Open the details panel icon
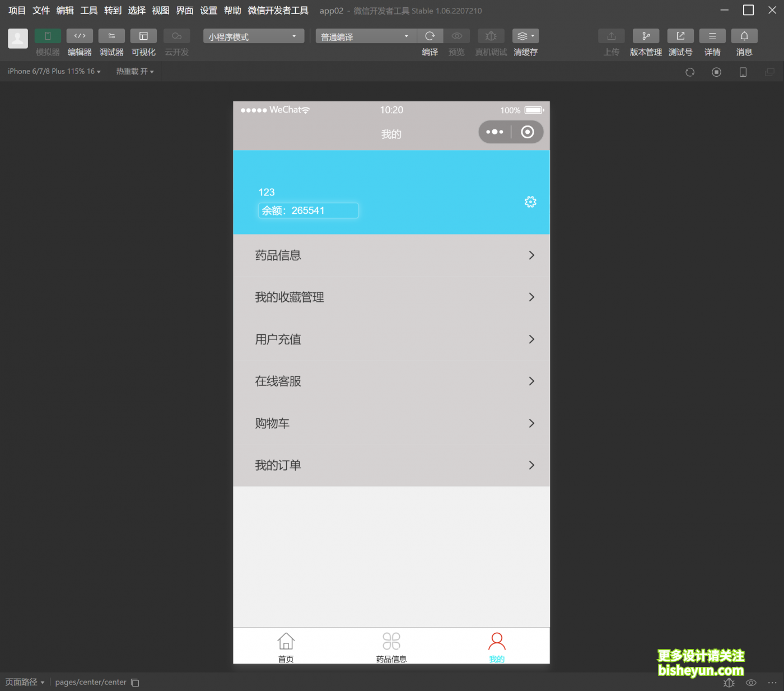 click(x=712, y=36)
